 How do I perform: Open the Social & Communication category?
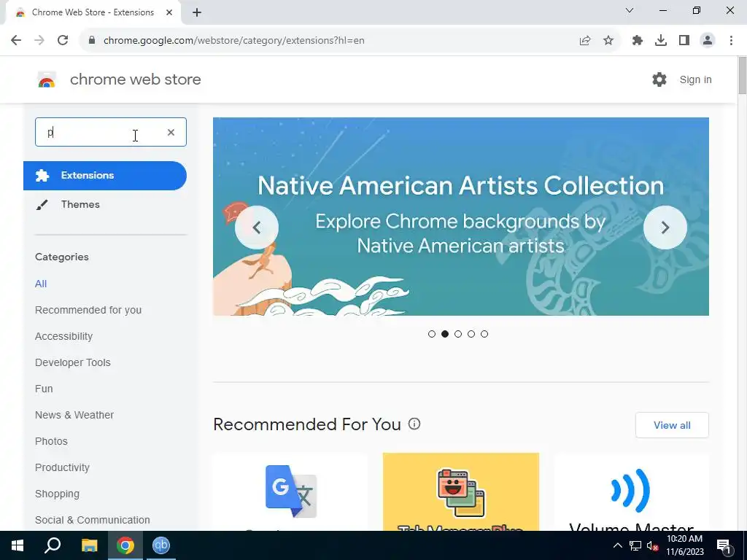tap(93, 520)
